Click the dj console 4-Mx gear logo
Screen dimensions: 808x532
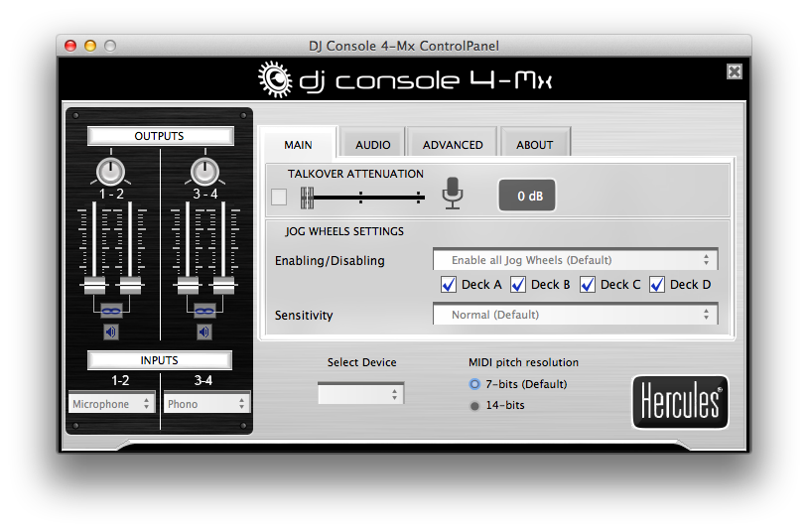(275, 79)
